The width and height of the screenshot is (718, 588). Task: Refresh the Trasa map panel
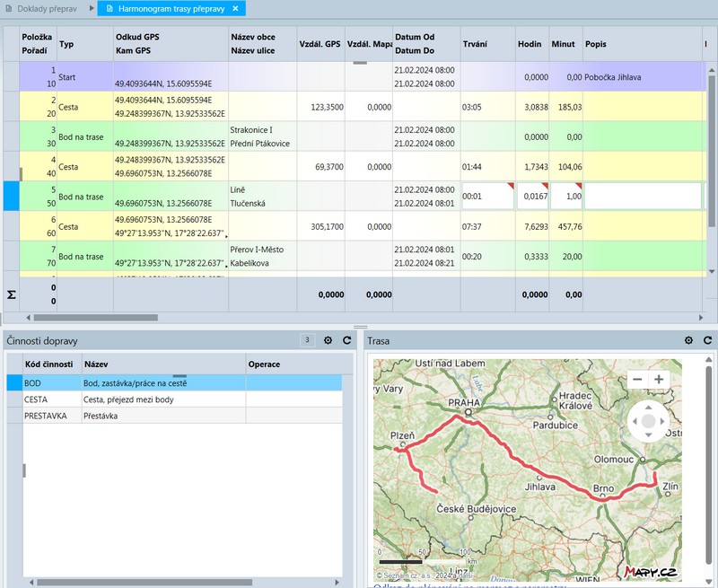(707, 341)
